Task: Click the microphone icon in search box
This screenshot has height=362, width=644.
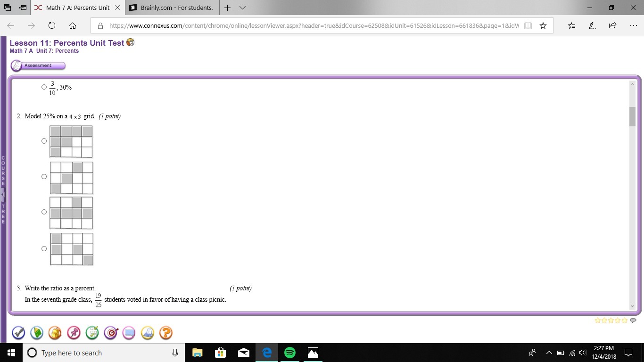Action: coord(175,353)
